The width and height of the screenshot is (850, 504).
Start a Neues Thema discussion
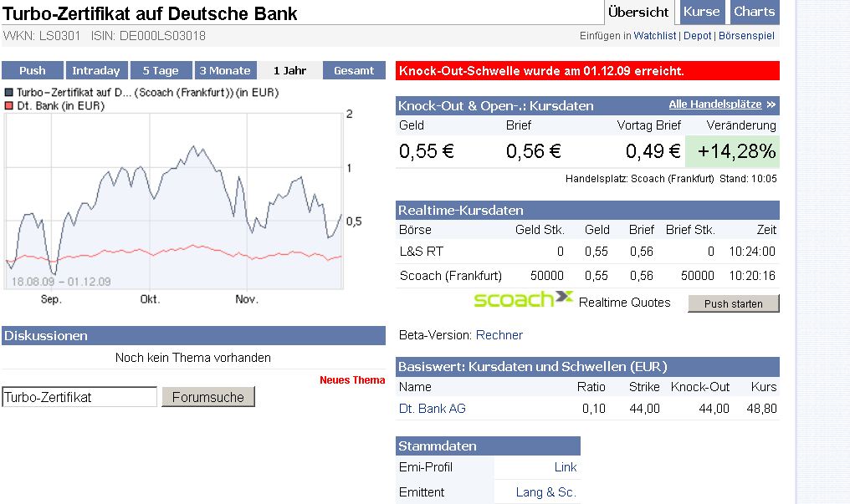coord(351,379)
